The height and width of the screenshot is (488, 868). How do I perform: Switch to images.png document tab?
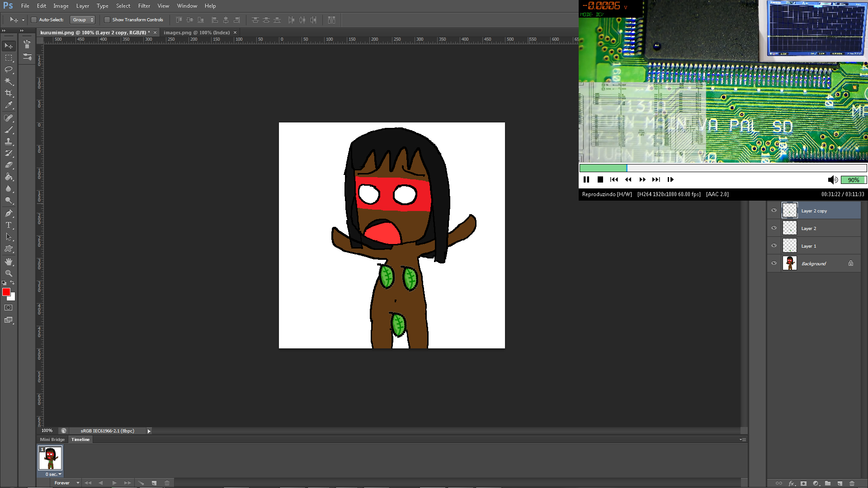pyautogui.click(x=197, y=33)
